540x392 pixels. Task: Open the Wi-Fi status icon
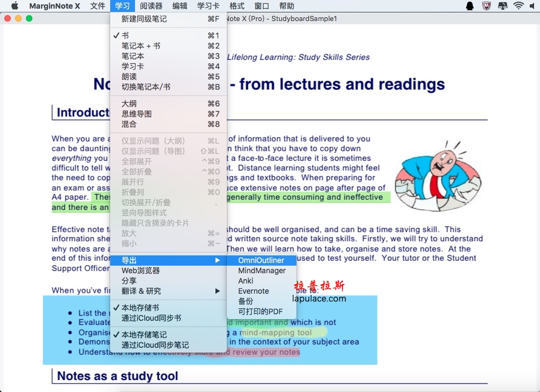[519, 6]
